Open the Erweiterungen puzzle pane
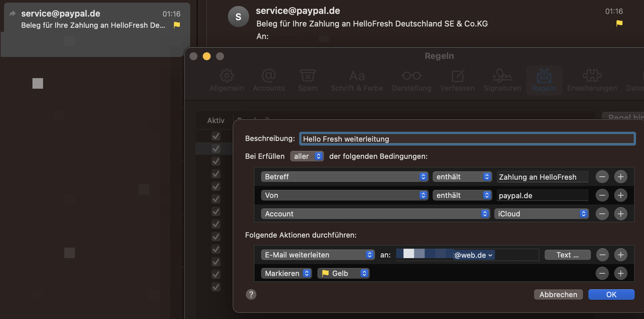The width and height of the screenshot is (644, 319). click(592, 80)
